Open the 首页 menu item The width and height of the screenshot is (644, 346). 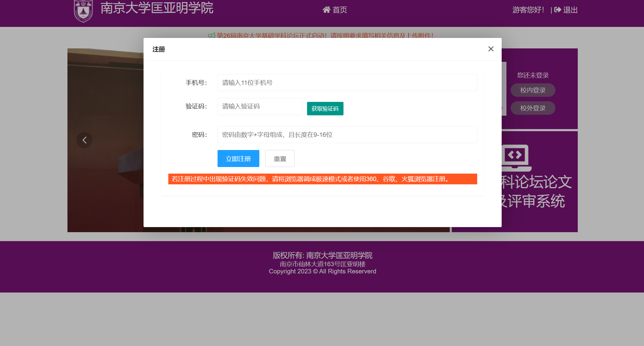[340, 10]
